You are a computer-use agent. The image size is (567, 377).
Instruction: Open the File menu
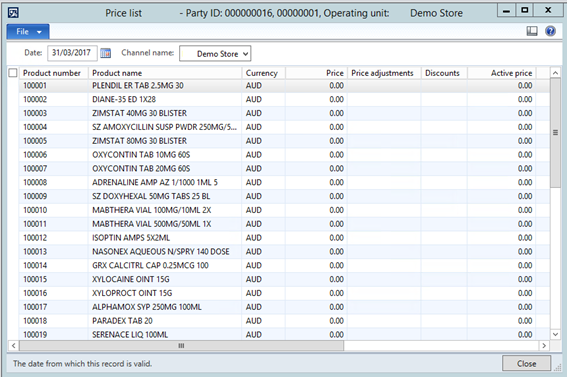28,32
